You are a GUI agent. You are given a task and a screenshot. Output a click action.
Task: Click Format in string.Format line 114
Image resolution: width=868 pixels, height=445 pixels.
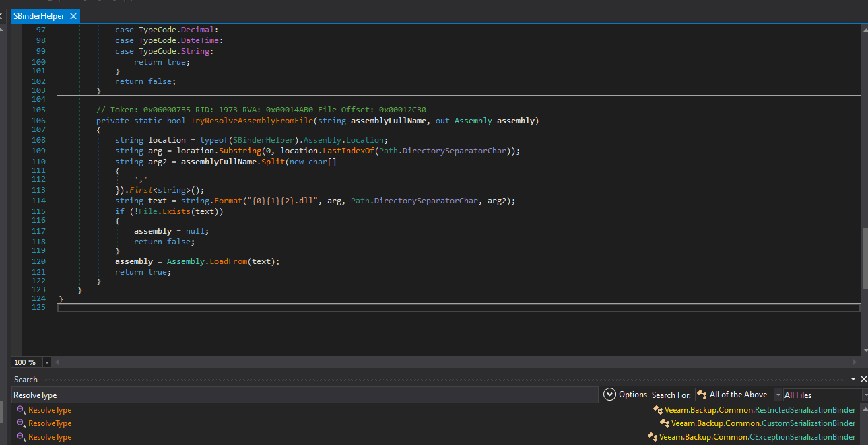pyautogui.click(x=229, y=201)
